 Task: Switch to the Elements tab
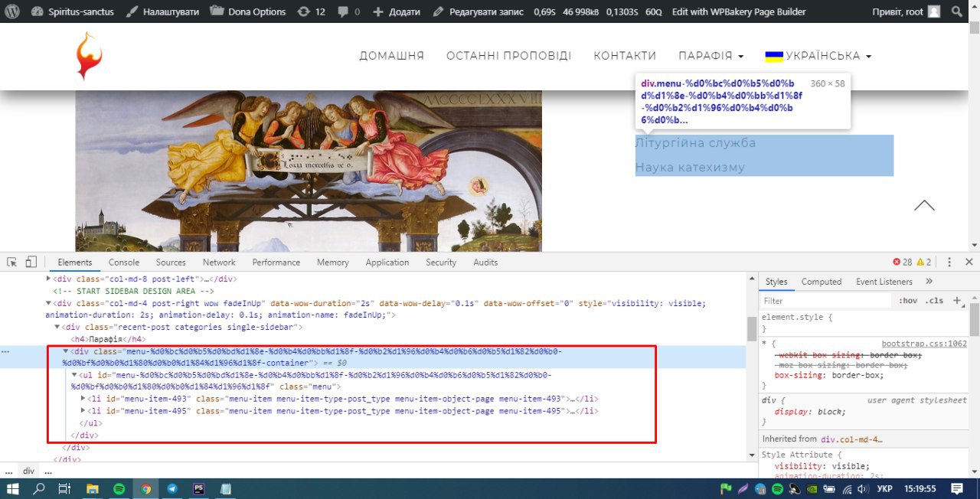coord(74,262)
